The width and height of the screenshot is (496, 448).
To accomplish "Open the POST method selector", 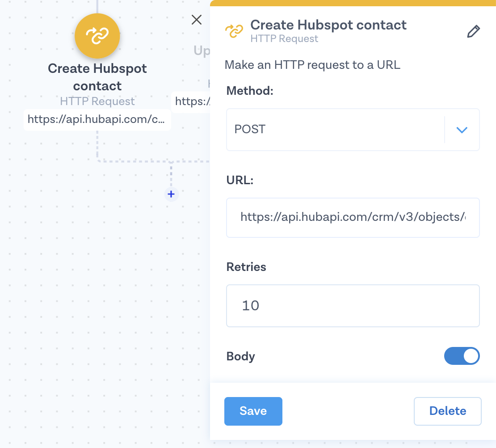I will click(x=335, y=130).
